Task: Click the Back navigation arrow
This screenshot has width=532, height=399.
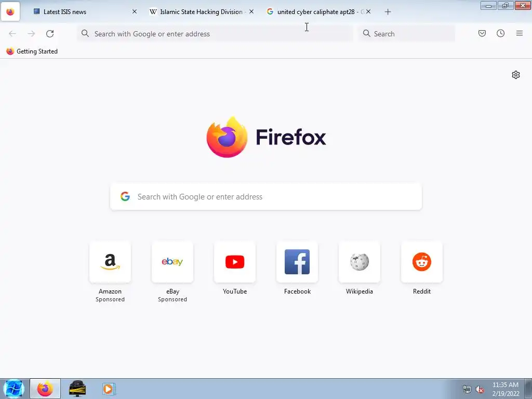Action: point(12,34)
